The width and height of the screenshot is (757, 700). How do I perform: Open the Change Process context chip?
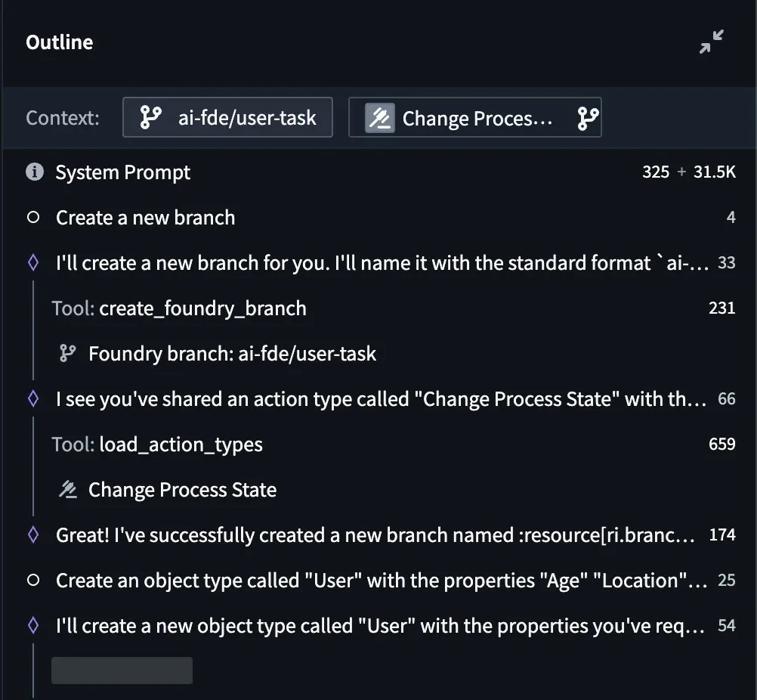click(x=475, y=117)
